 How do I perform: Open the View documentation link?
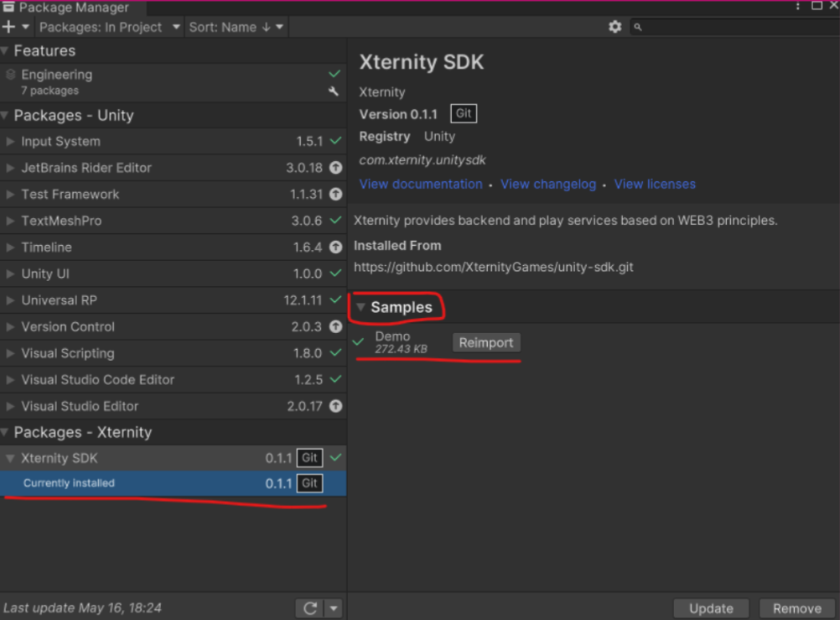[421, 184]
